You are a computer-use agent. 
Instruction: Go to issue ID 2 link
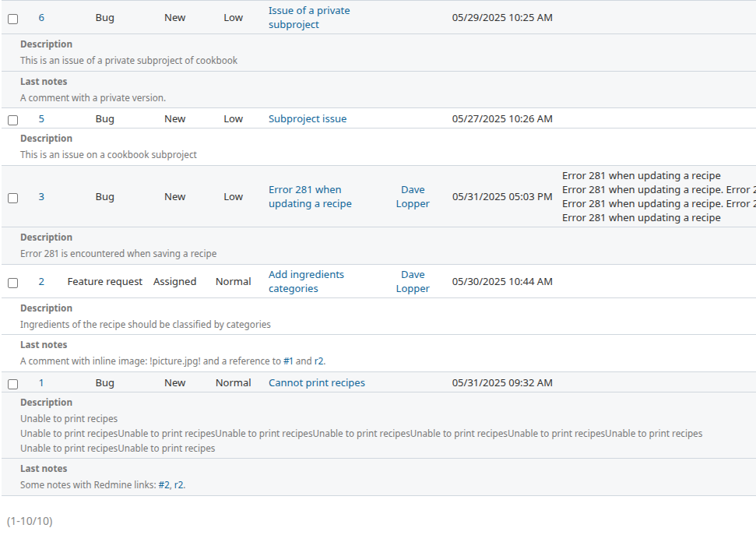(41, 281)
